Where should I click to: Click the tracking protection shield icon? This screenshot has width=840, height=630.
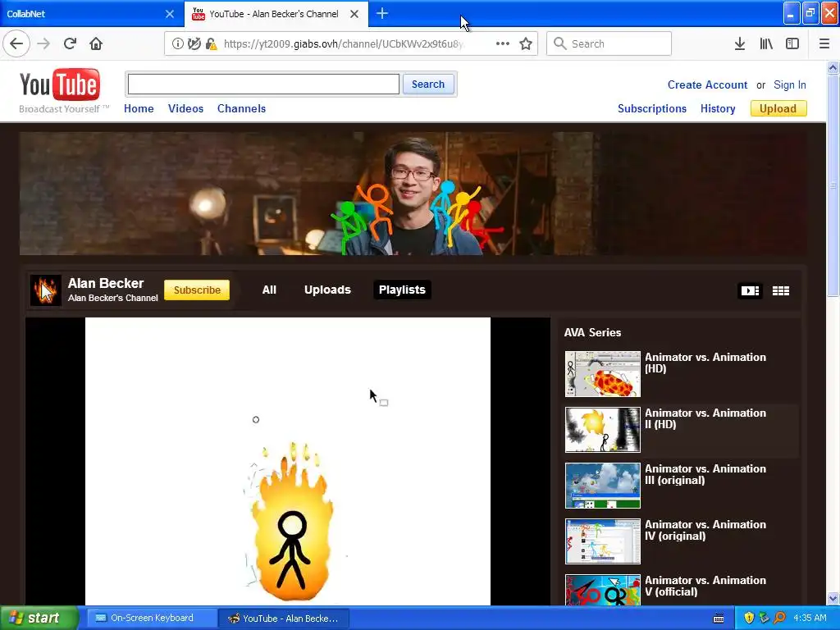pos(194,43)
